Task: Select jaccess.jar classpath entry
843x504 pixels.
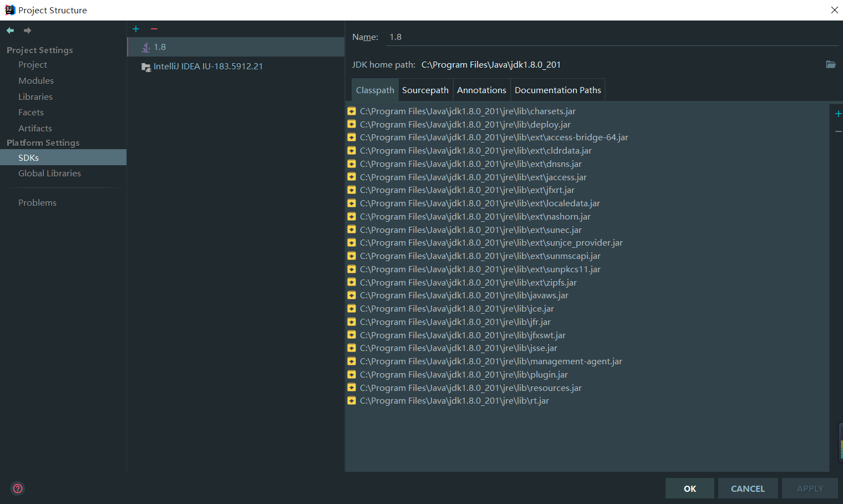Action: [473, 177]
